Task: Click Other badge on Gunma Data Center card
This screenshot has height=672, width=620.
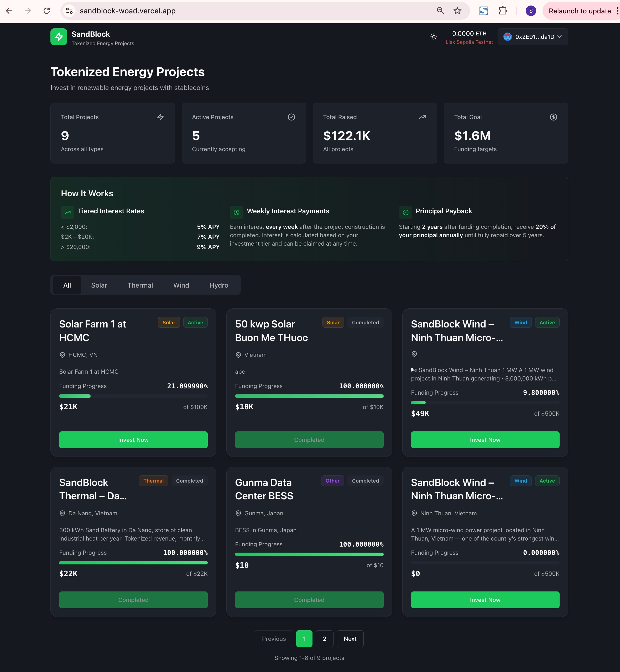Action: 332,481
